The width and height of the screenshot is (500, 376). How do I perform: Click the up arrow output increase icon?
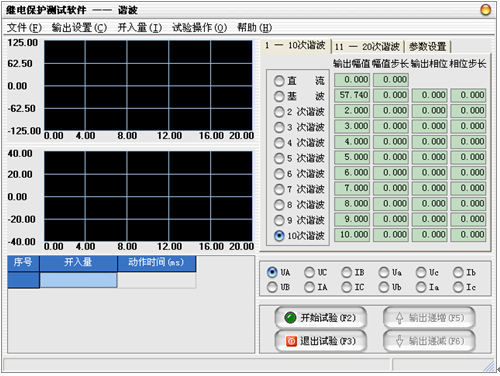tap(399, 318)
